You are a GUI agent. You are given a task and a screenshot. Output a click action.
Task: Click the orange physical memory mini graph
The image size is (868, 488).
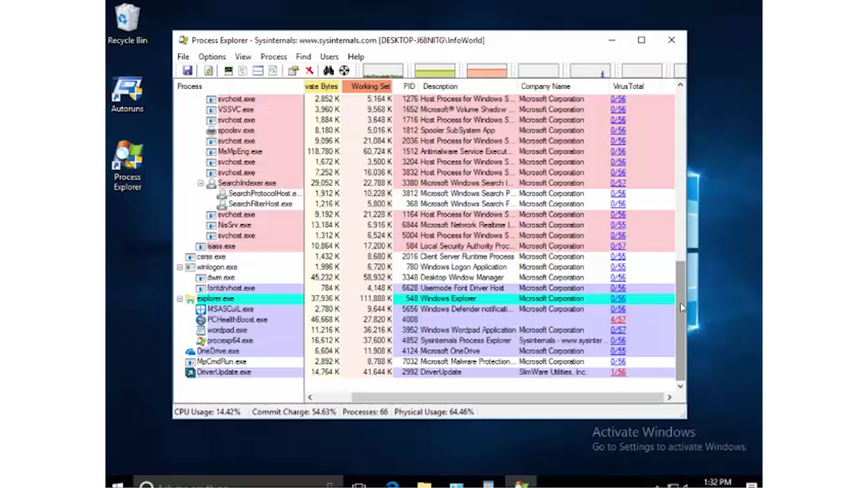[x=487, y=70]
